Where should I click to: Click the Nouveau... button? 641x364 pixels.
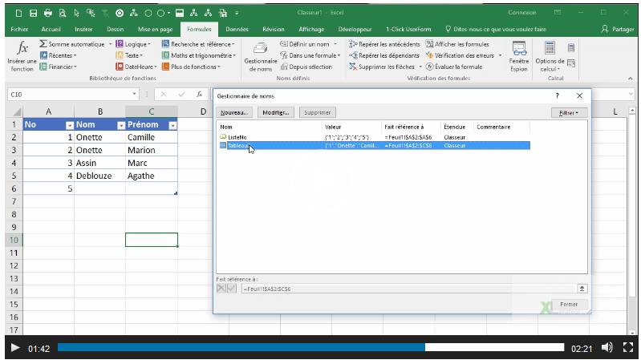tap(234, 112)
